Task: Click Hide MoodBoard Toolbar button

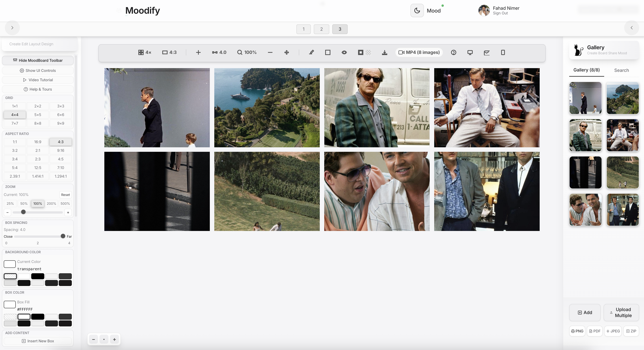Action: (38, 60)
